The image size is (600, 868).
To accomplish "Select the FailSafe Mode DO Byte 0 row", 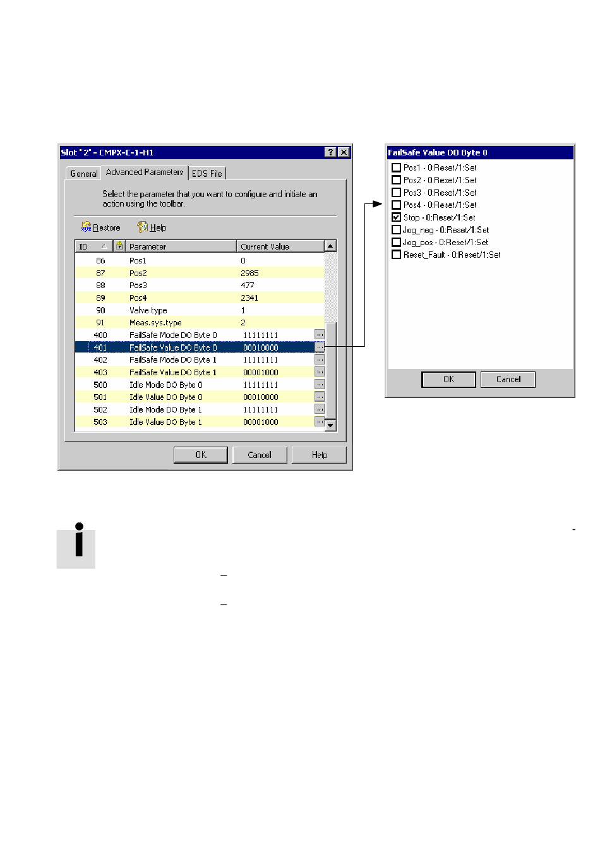I will (200, 335).
